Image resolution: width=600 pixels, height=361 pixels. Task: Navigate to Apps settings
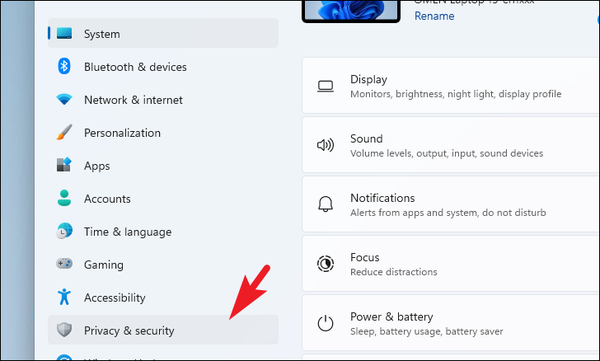[163, 165]
